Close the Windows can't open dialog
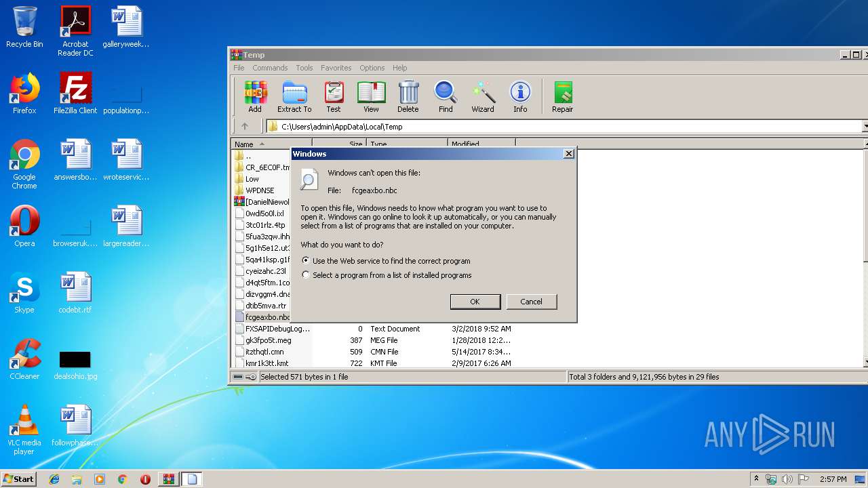 tap(568, 154)
